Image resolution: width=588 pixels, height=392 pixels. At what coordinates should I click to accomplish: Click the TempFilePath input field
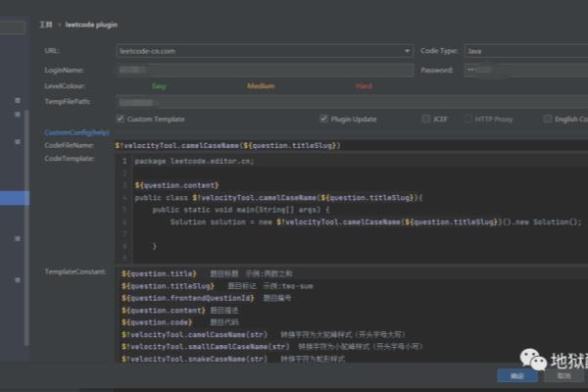(x=352, y=102)
